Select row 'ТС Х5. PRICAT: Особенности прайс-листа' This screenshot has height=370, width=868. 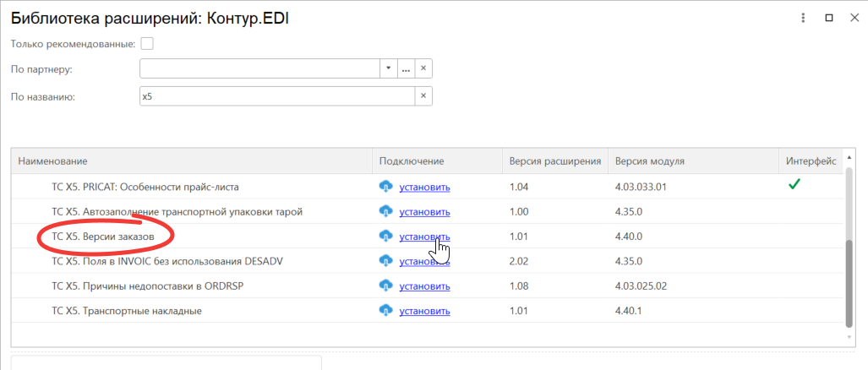pos(428,187)
